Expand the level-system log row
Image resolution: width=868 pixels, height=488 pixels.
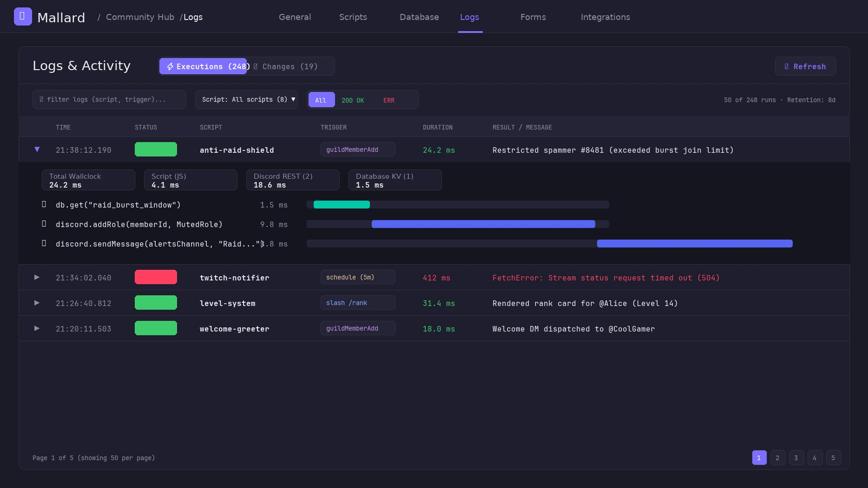point(37,303)
